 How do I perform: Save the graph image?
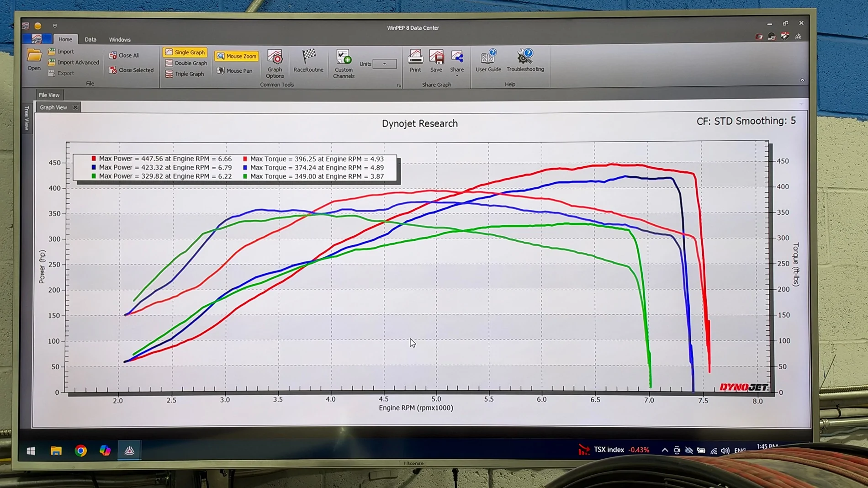click(x=436, y=61)
